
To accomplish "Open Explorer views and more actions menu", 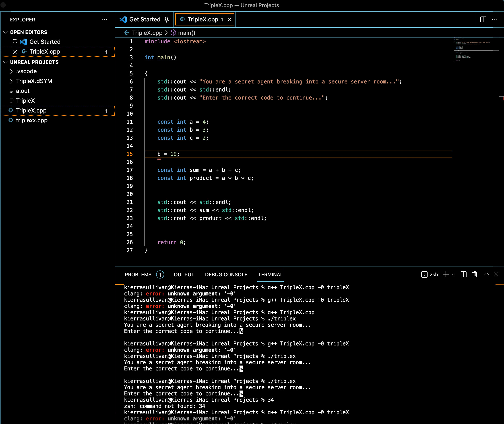I will click(104, 20).
